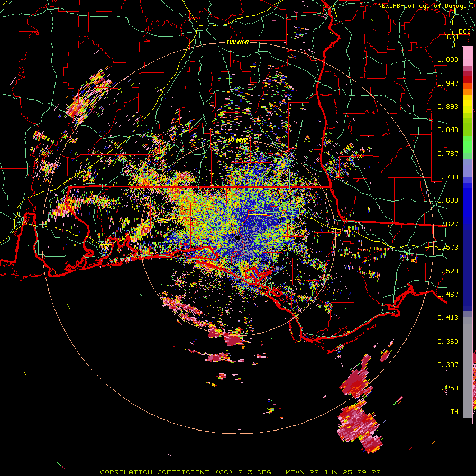476x476 pixels.
Task: Click the 0.787 color scale value
Action: tap(448, 153)
